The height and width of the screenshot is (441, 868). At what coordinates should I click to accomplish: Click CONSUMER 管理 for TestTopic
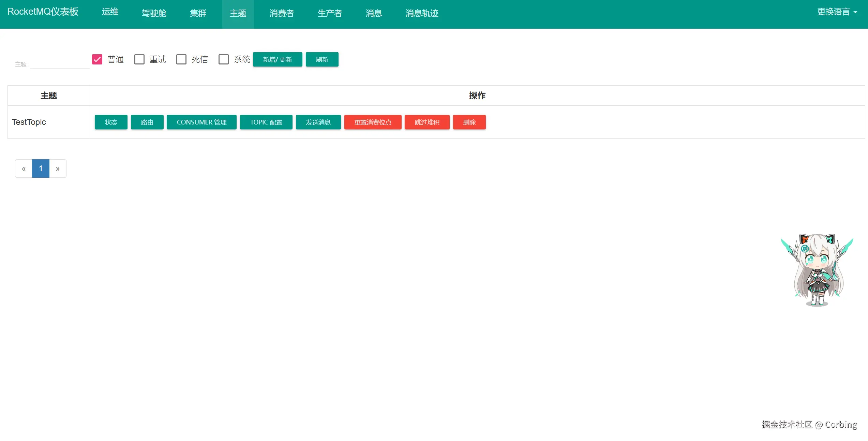click(x=201, y=122)
